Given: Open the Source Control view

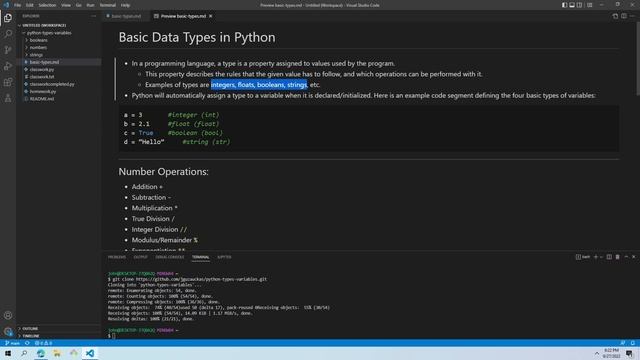Looking at the screenshot, I should point(8,50).
